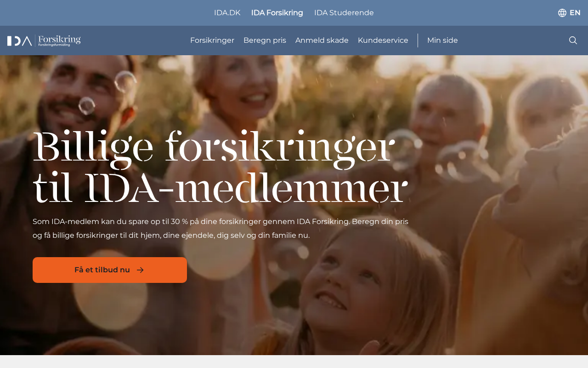Go to Min side
This screenshot has width=588, height=368.
(x=442, y=40)
